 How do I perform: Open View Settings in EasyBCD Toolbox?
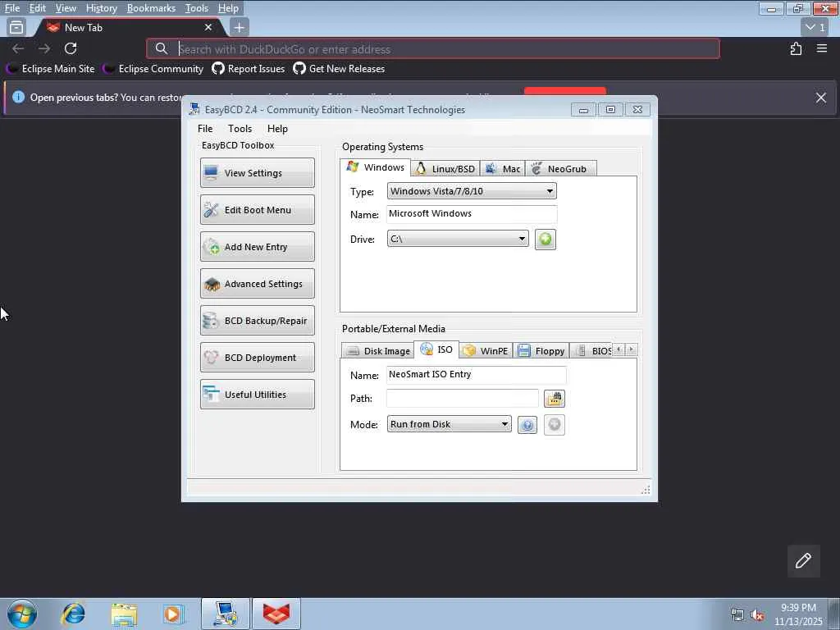(x=257, y=173)
